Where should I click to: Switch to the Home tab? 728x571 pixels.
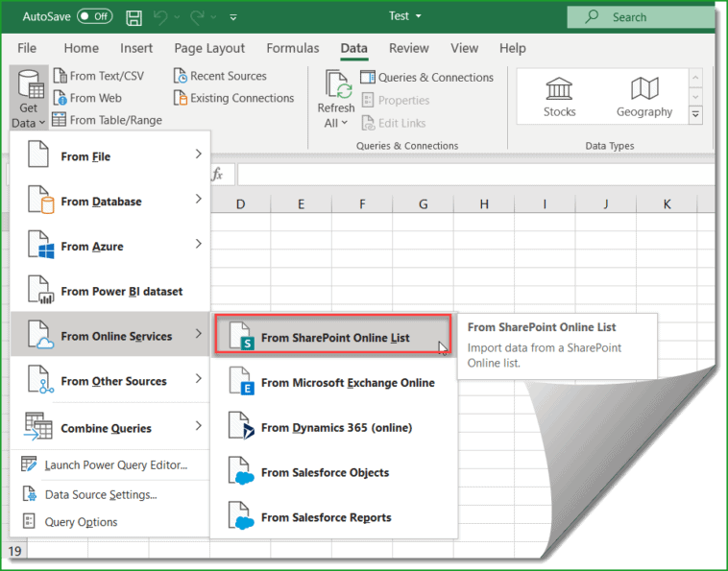point(82,48)
